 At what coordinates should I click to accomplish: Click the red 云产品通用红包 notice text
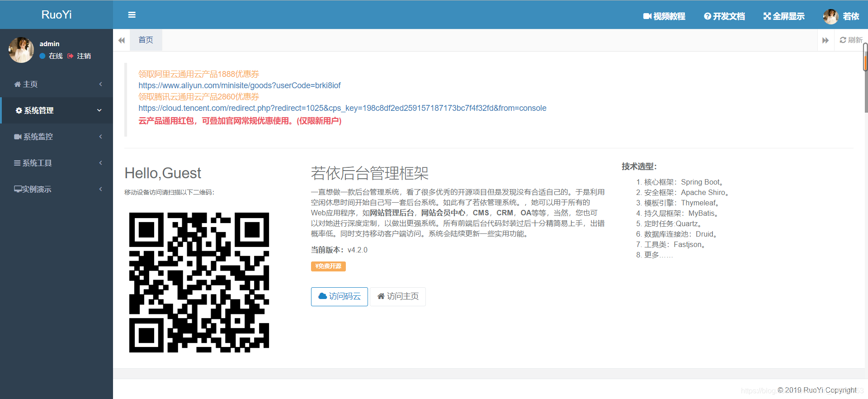(x=240, y=121)
